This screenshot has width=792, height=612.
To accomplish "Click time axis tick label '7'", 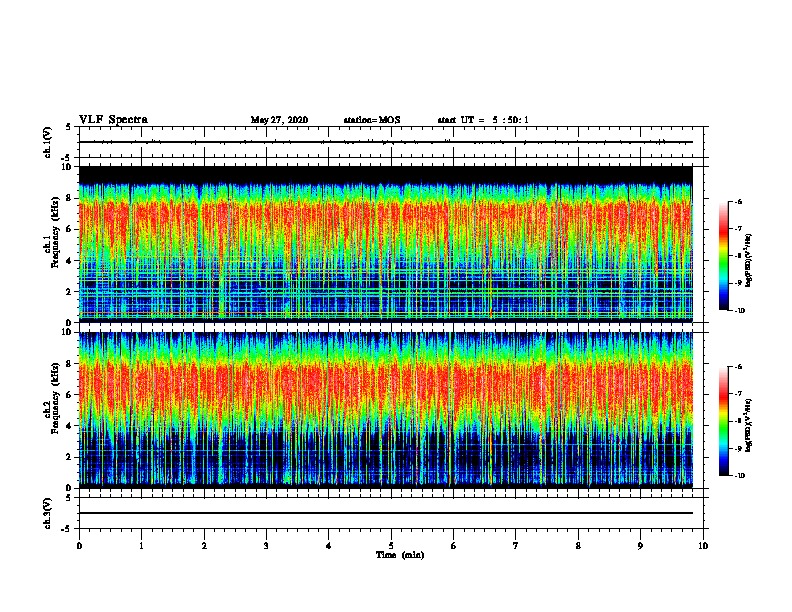I will click(x=516, y=545).
